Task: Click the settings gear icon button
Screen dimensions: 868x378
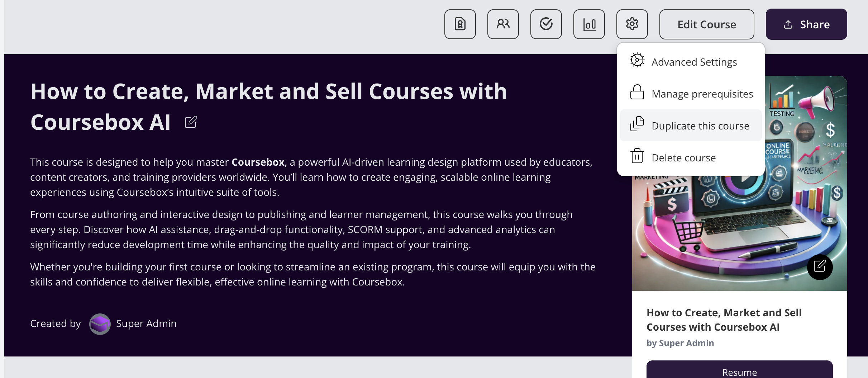Action: coord(632,24)
